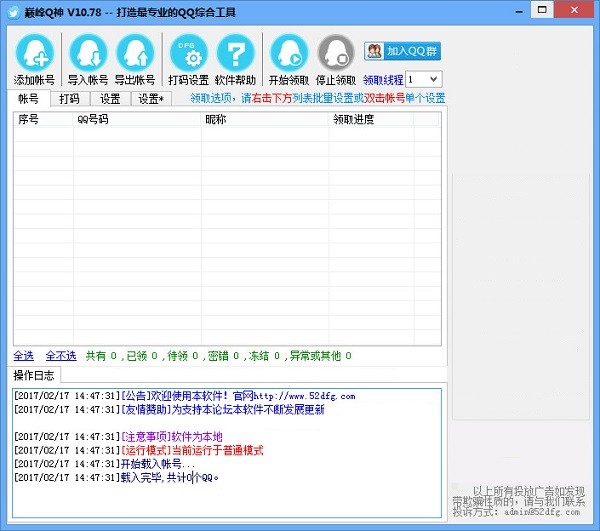Click the 添加帐号 add account icon
This screenshot has height=531, width=600.
34,53
